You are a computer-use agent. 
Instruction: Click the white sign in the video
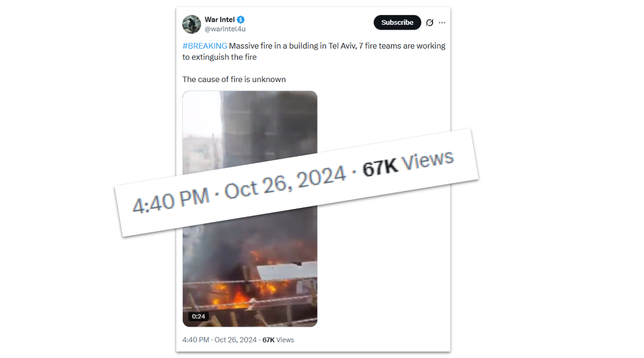coord(287,272)
